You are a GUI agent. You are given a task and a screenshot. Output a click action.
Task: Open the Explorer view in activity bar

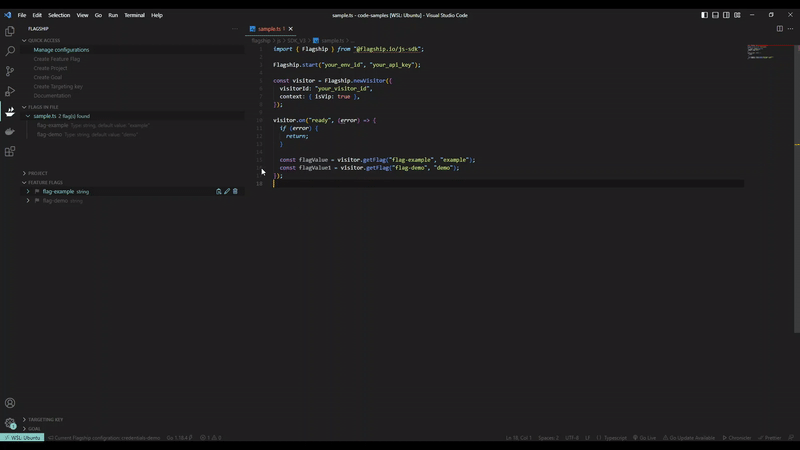(x=10, y=31)
